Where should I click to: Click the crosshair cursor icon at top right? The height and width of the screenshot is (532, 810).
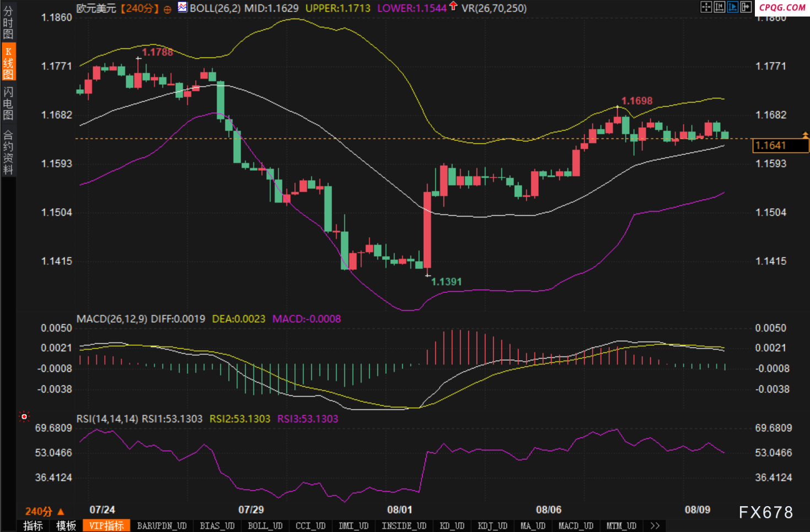tap(706, 7)
